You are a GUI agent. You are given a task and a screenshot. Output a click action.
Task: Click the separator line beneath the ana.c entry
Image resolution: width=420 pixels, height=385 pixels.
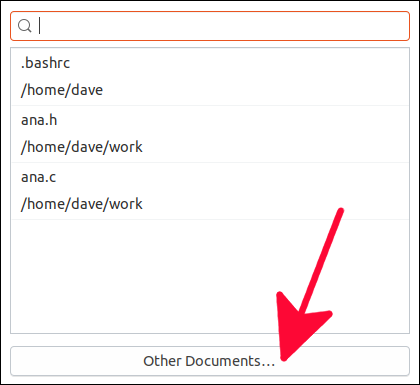tap(210, 219)
